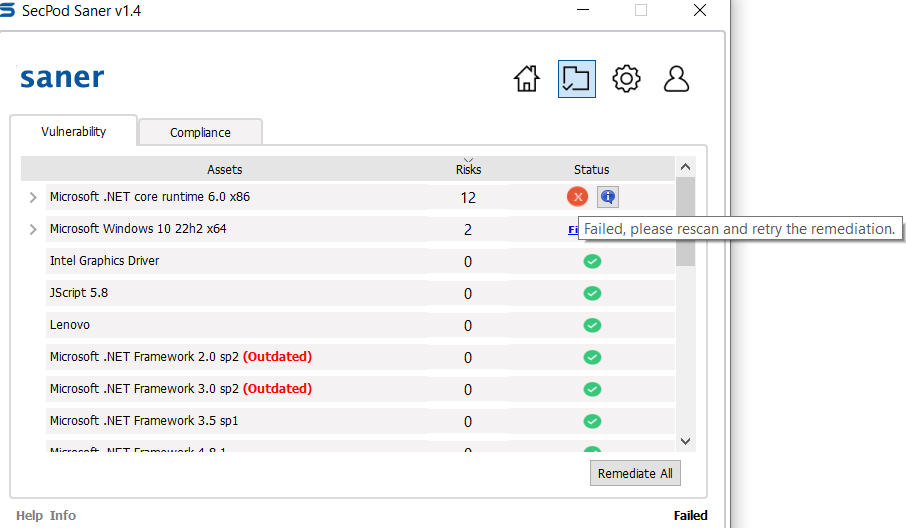Click green check status for Lenovo
906x528 pixels.
pos(592,325)
